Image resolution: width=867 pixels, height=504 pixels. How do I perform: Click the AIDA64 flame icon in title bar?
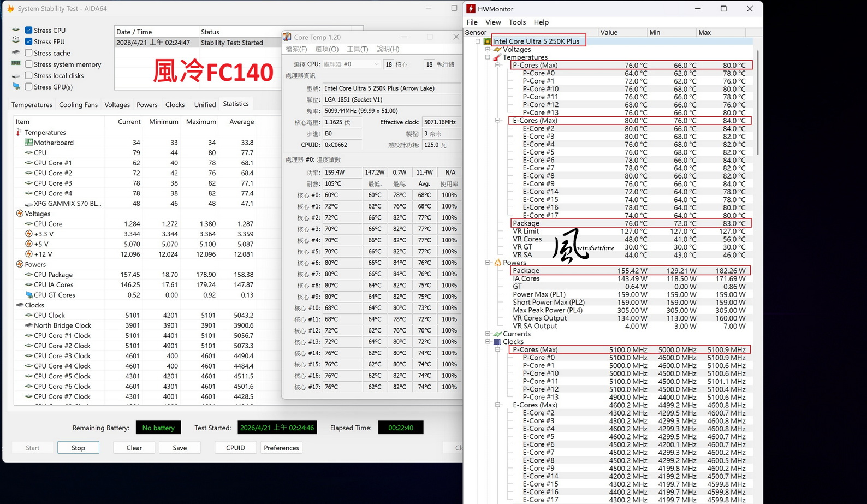tap(10, 9)
